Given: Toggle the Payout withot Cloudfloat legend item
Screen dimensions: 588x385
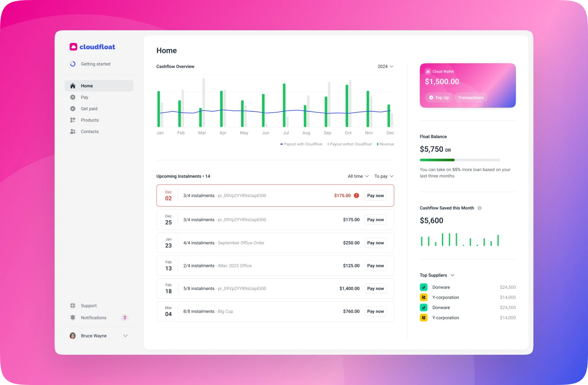Looking at the screenshot, I should pyautogui.click(x=350, y=144).
